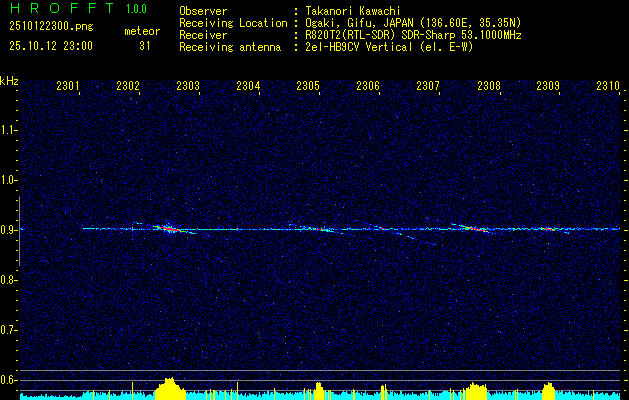The height and width of the screenshot is (400, 629).
Task: Click the 2305 time marker
Action: [x=308, y=85]
